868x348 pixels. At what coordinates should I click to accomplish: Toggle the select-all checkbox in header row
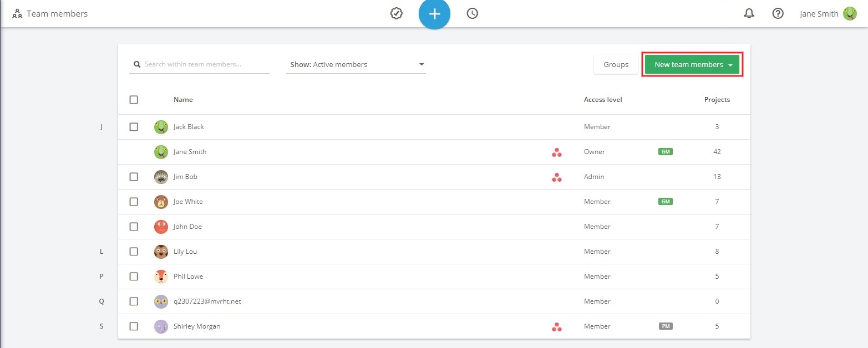coord(134,100)
